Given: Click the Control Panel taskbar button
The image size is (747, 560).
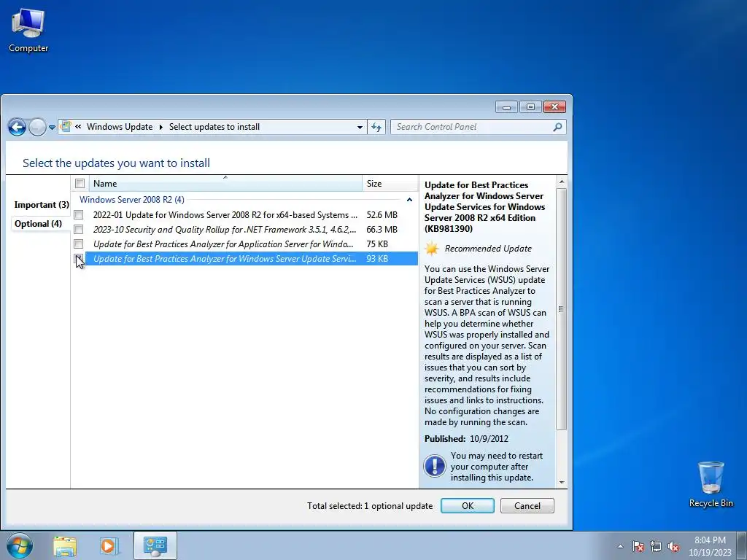Looking at the screenshot, I should [x=155, y=545].
